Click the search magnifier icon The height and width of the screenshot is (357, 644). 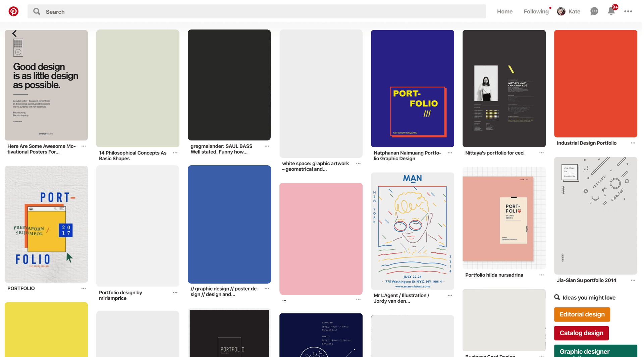37,11
